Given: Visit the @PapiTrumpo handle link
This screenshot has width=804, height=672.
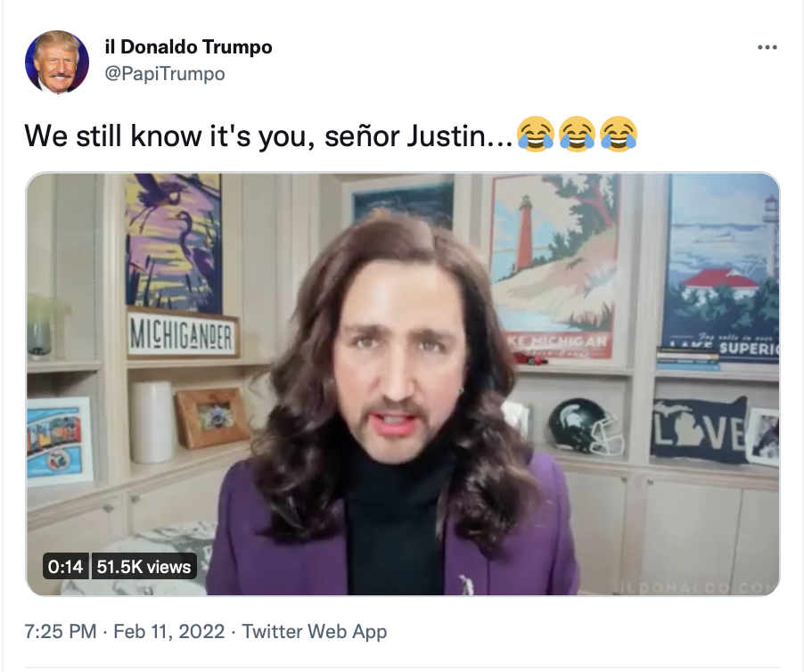Looking at the screenshot, I should 165,74.
